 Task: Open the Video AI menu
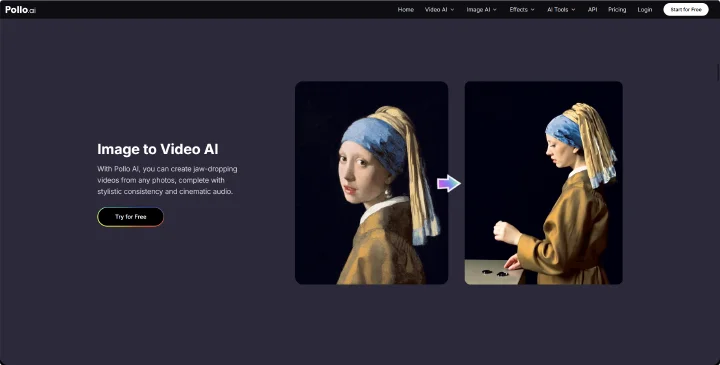[x=436, y=10]
